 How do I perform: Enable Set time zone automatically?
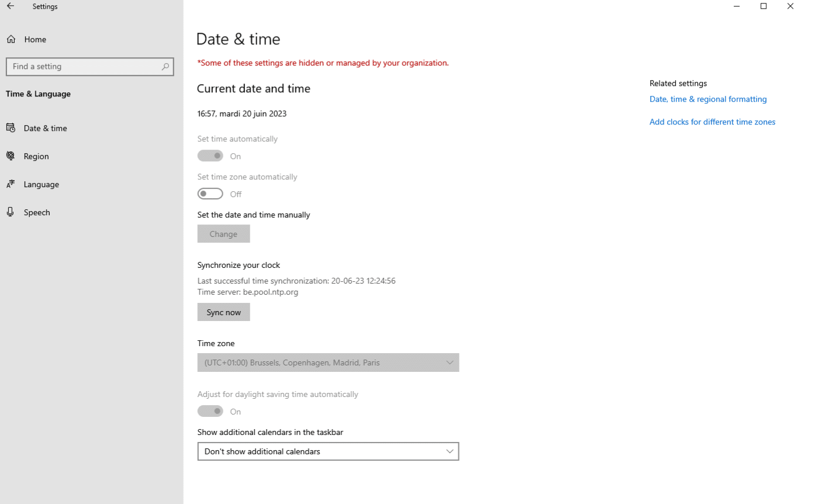(x=210, y=194)
